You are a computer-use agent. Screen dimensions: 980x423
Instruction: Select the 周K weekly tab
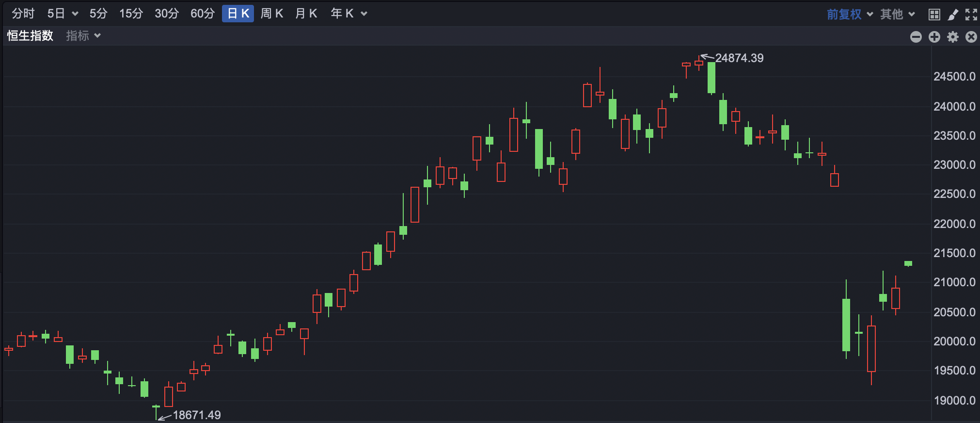tap(271, 14)
